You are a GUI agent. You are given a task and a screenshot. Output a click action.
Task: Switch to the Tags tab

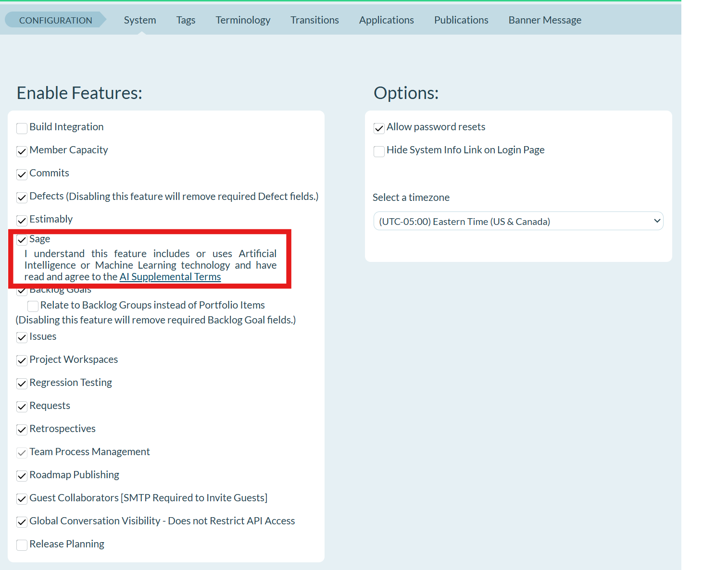(186, 20)
